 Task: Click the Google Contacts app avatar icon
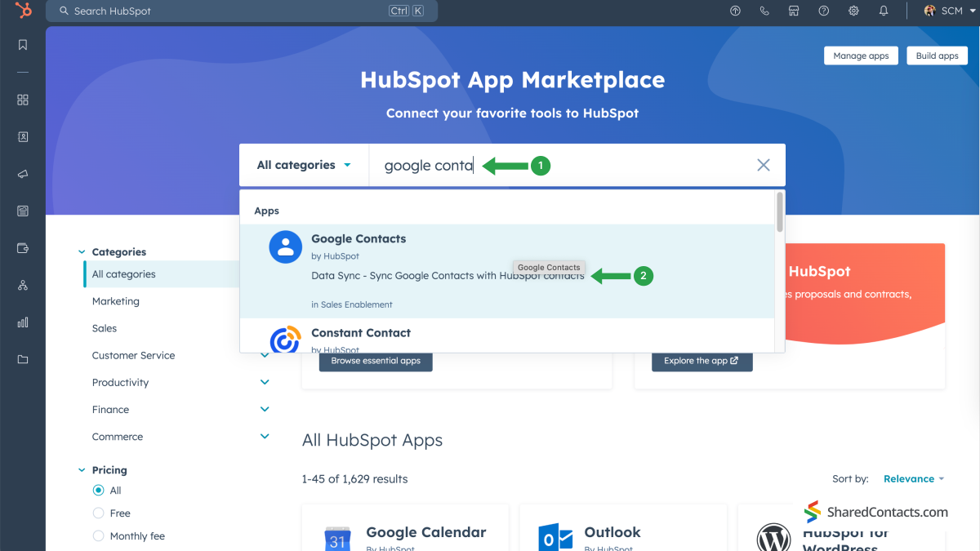click(286, 247)
